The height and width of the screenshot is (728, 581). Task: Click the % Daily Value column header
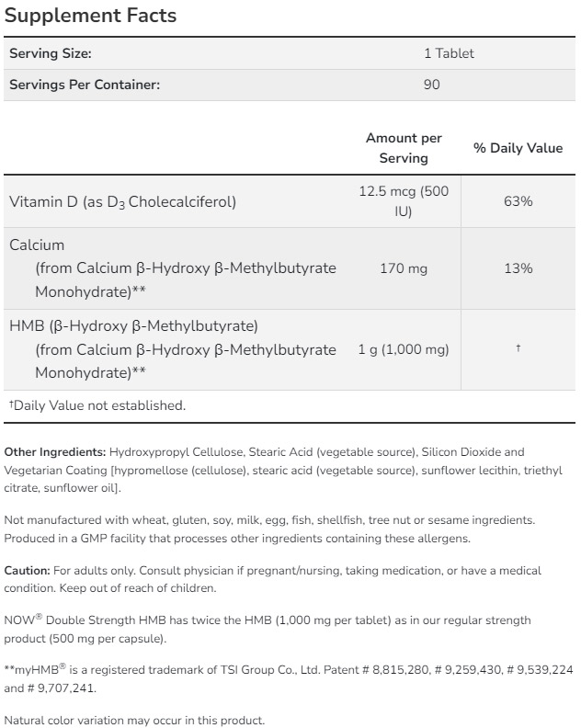(518, 148)
